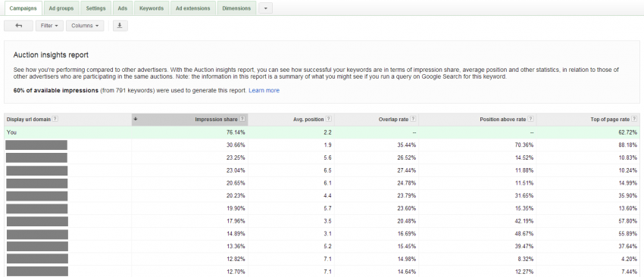Switch to the Ad extensions tab
Viewport: 644px width, 277px height.
pos(192,8)
